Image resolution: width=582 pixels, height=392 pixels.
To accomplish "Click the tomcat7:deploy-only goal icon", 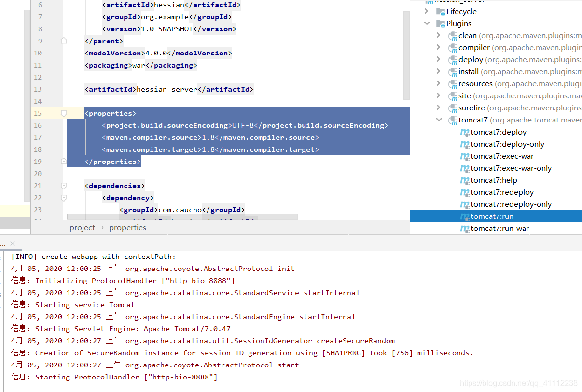I will click(465, 144).
